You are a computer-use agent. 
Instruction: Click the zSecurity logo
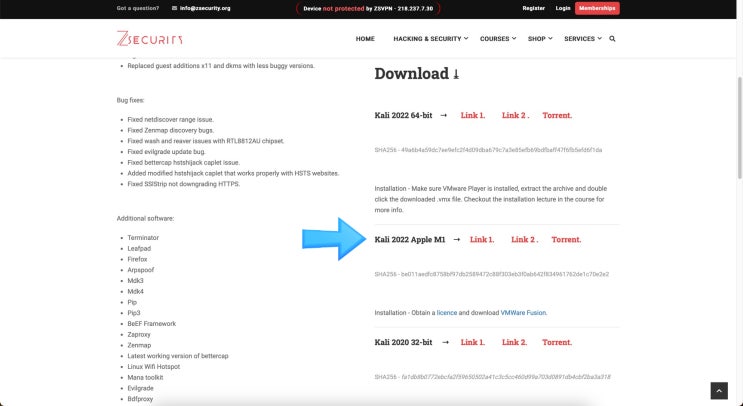149,39
